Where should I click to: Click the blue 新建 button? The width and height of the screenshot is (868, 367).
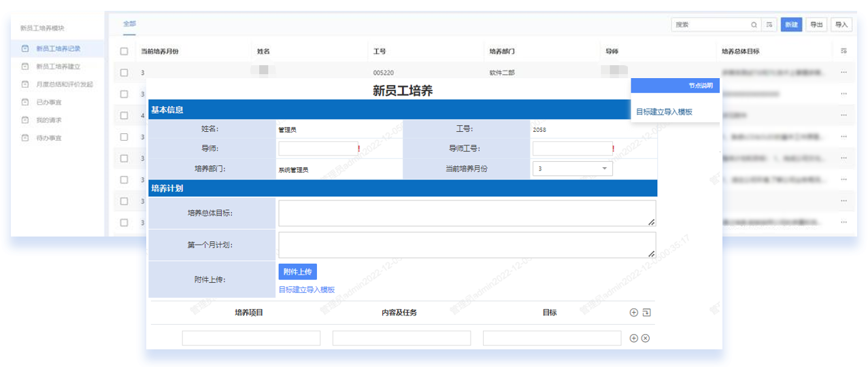tap(790, 24)
